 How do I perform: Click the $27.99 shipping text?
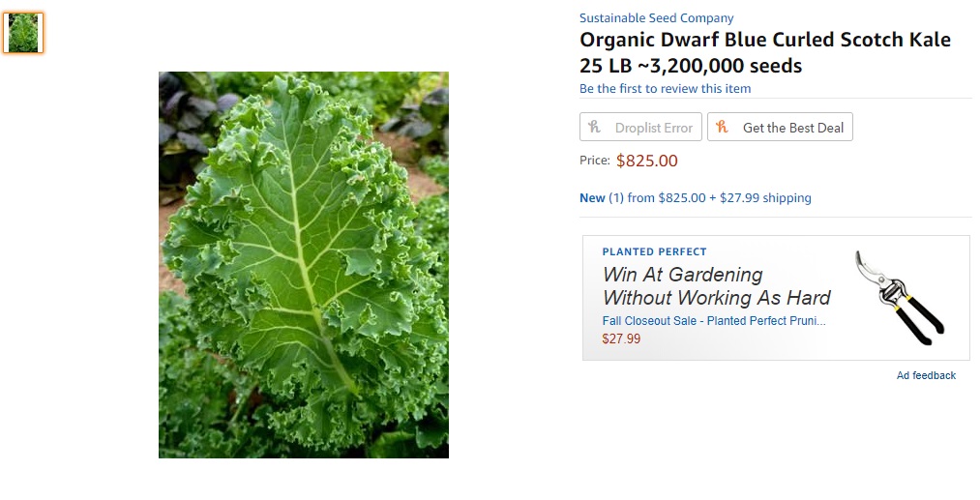coord(765,198)
